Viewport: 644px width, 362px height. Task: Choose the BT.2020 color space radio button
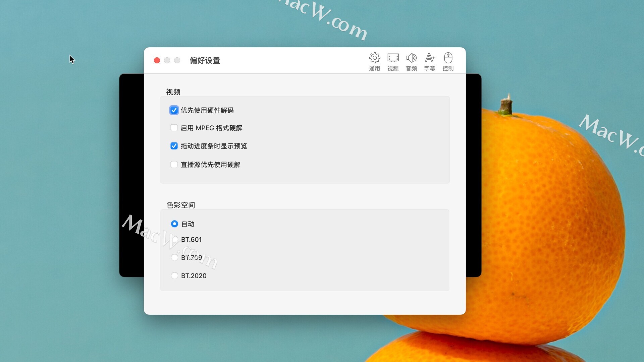(174, 276)
